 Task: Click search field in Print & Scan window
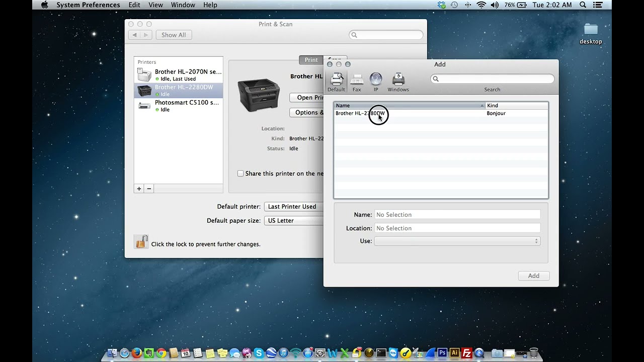click(386, 35)
